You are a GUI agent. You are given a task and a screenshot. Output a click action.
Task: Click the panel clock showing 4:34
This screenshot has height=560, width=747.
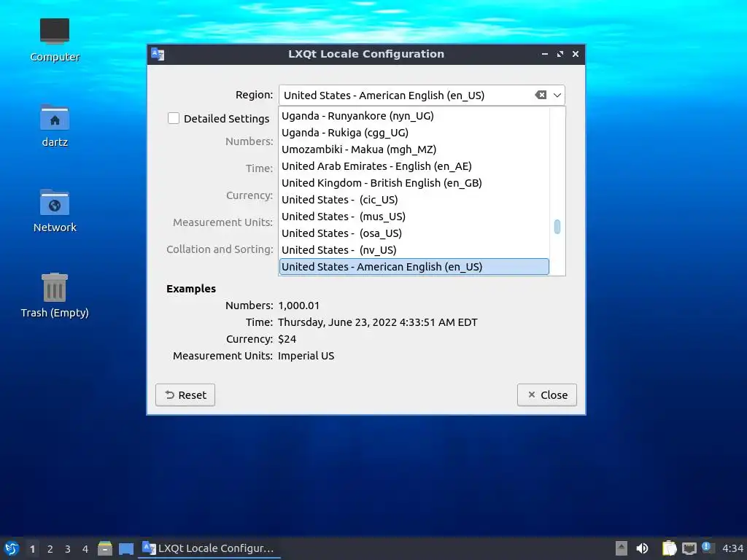[x=732, y=548]
